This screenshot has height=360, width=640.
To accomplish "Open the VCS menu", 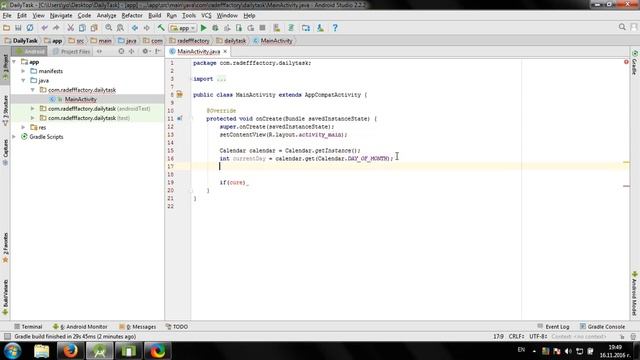I will pos(206,16).
